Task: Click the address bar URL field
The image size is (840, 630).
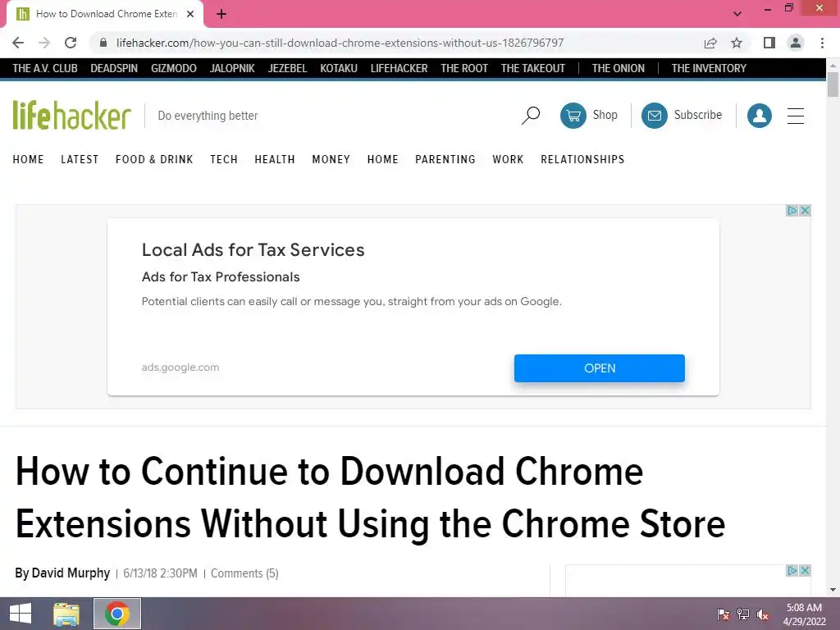Action: click(340, 43)
